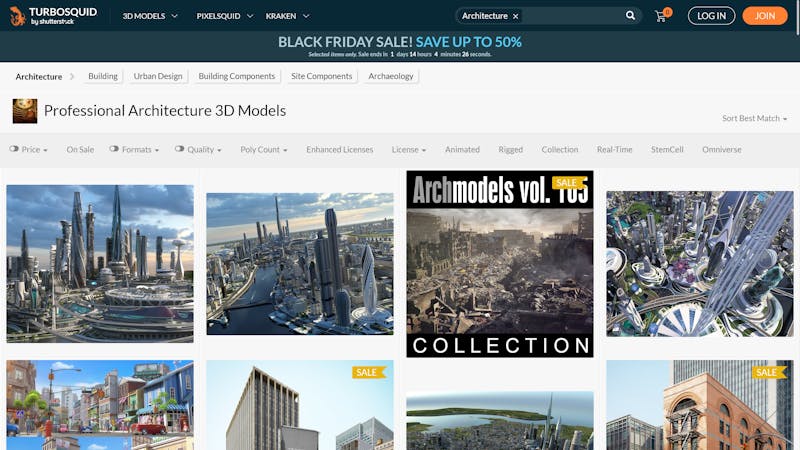
Task: Open the shopping cart icon
Action: tap(661, 16)
